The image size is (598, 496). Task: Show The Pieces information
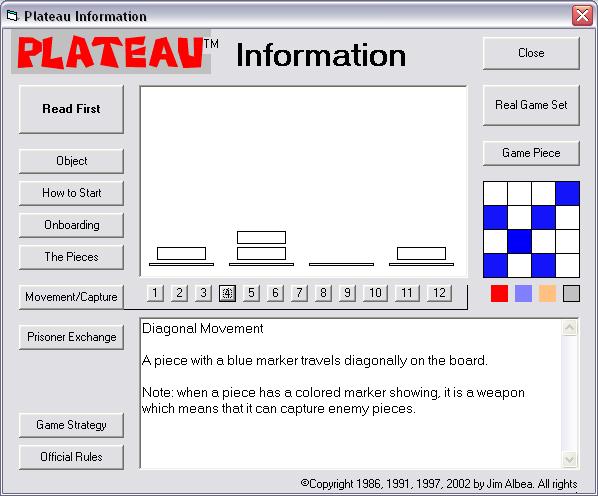71,257
